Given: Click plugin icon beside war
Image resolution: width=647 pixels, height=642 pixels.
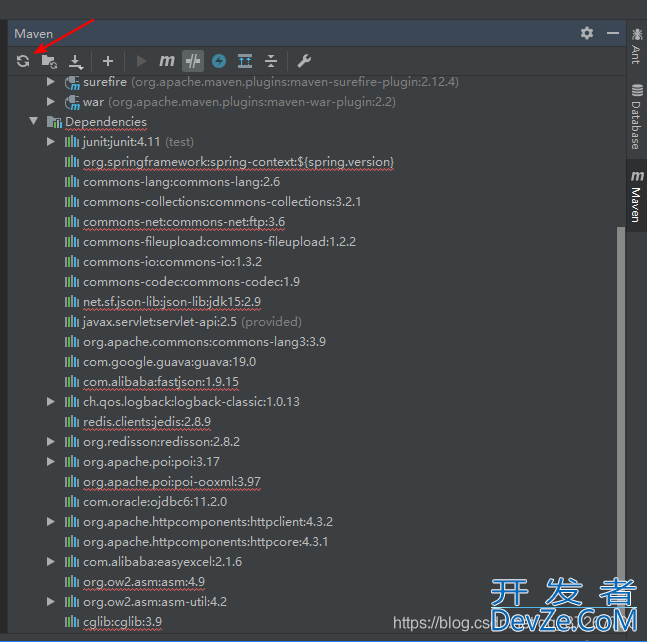Looking at the screenshot, I should [72, 102].
